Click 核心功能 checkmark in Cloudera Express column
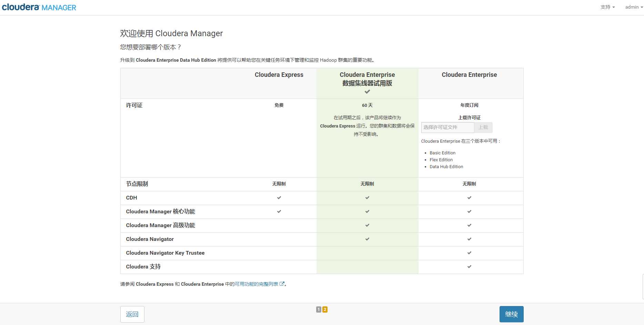Screen dimensions: 644x325 [279, 212]
